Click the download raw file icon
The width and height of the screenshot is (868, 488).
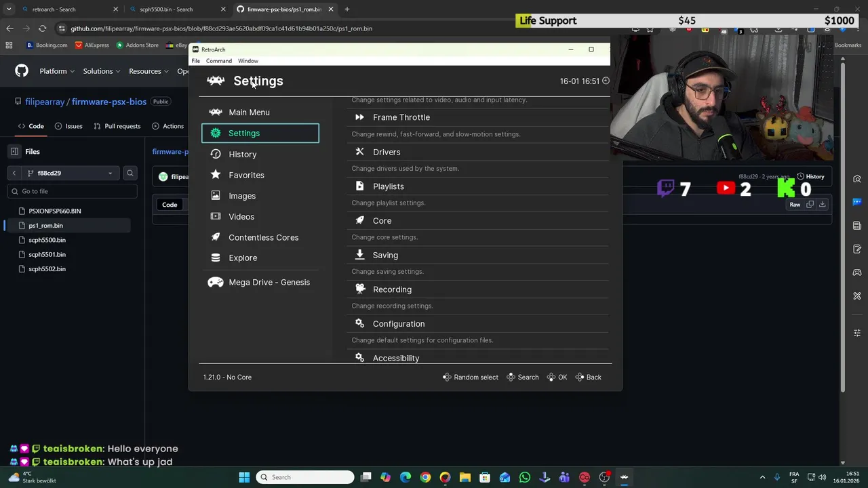[x=822, y=204]
